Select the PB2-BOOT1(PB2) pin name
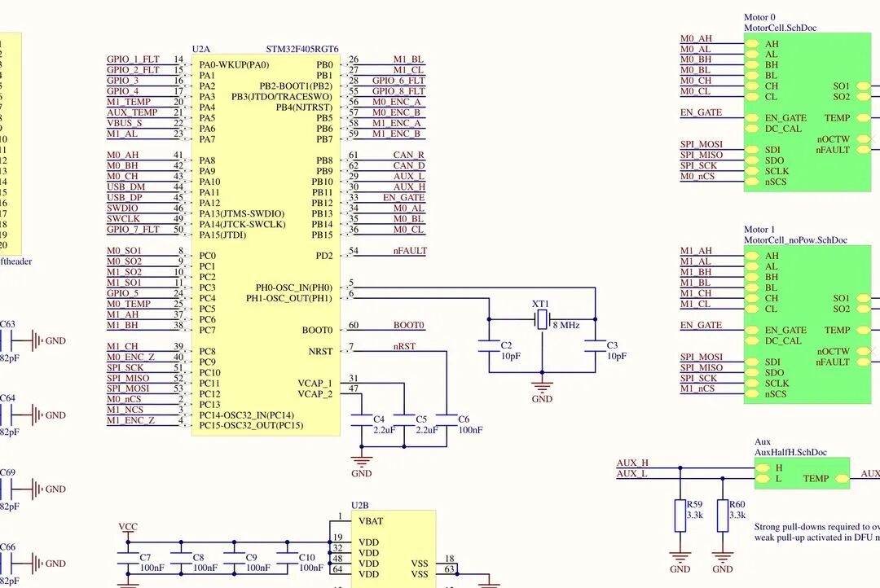Viewport: 880px width, 588px height. [296, 86]
